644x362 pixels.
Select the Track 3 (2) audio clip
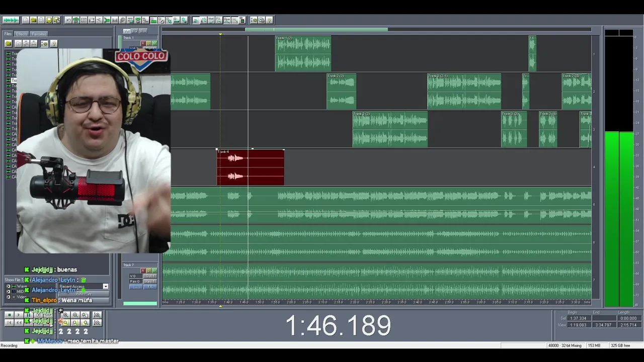click(390, 129)
